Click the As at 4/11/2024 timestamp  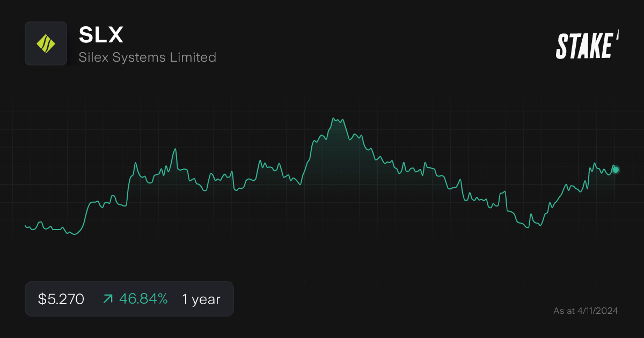point(585,311)
